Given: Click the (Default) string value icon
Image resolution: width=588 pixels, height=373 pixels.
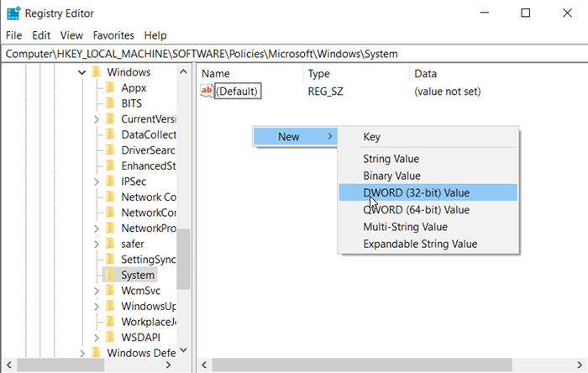Looking at the screenshot, I should coord(208,91).
